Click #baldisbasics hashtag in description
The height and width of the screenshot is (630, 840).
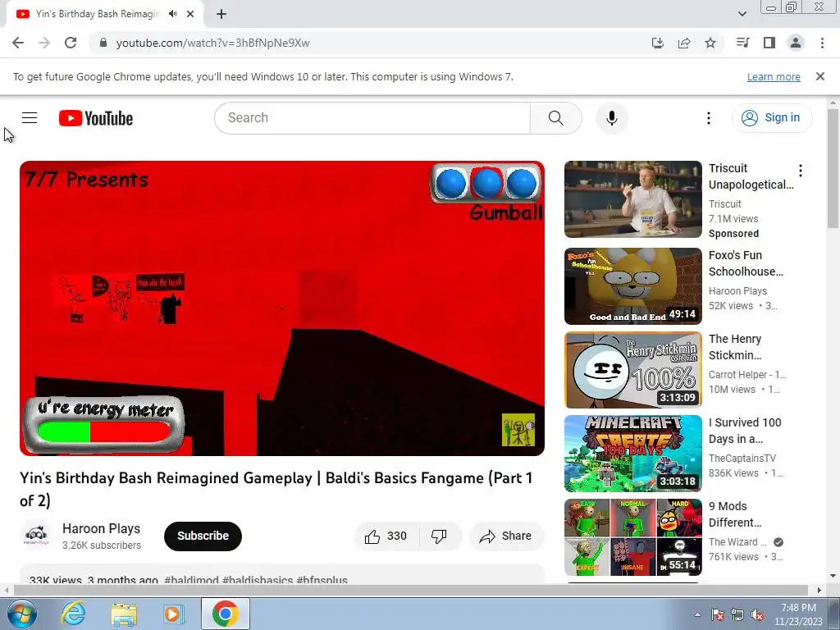click(258, 580)
